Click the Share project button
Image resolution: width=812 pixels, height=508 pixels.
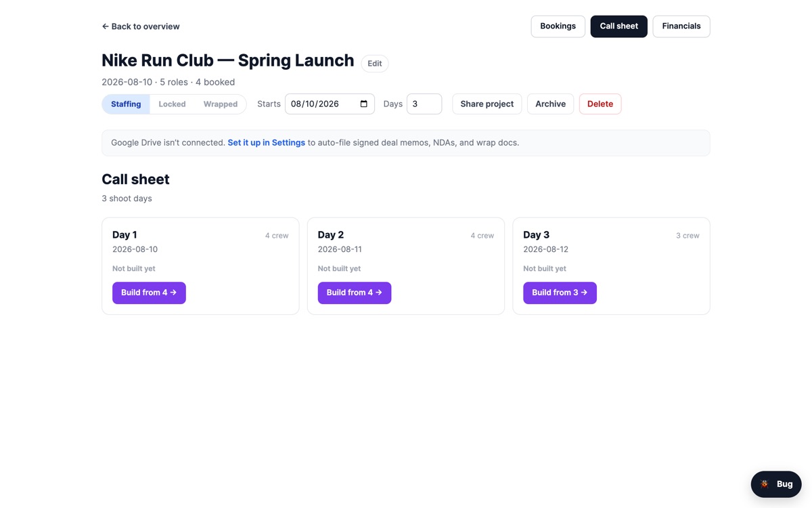point(487,104)
